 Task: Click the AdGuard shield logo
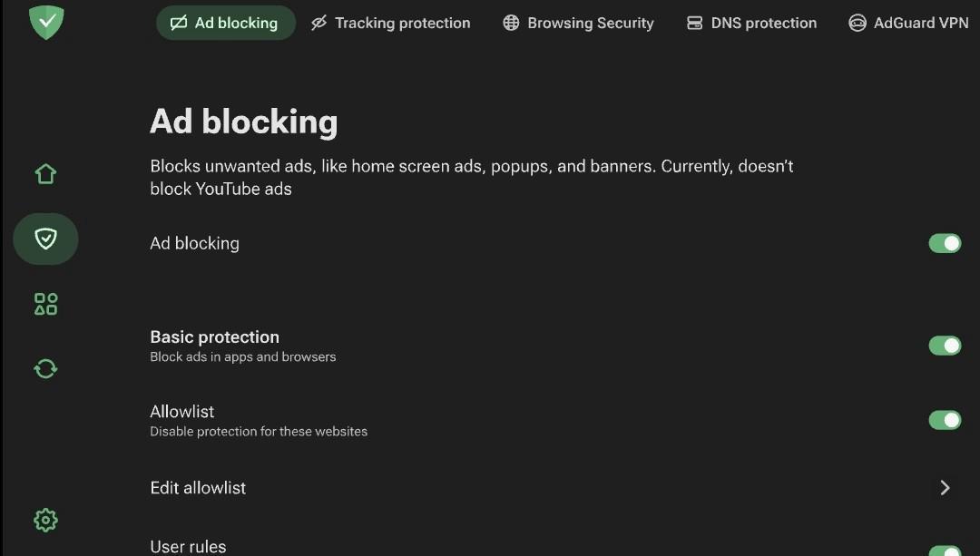pyautogui.click(x=45, y=22)
